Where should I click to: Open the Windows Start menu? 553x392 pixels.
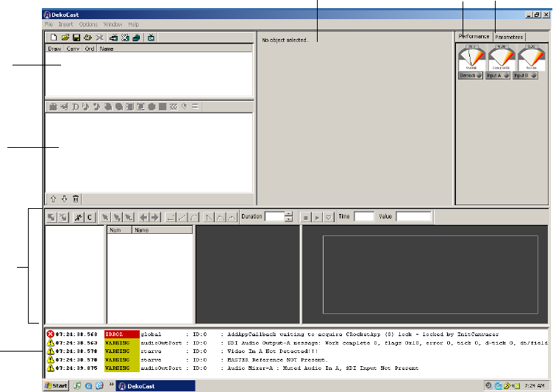click(x=56, y=385)
